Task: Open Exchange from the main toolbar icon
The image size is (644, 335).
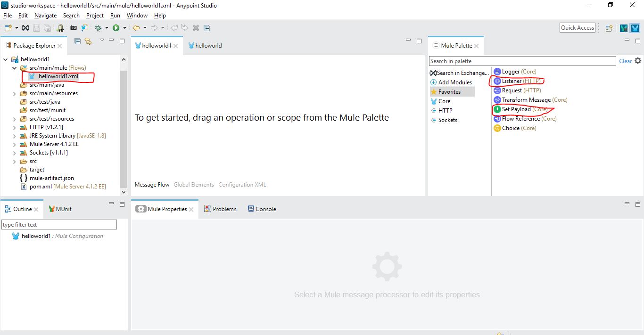Action: pyautogui.click(x=25, y=28)
